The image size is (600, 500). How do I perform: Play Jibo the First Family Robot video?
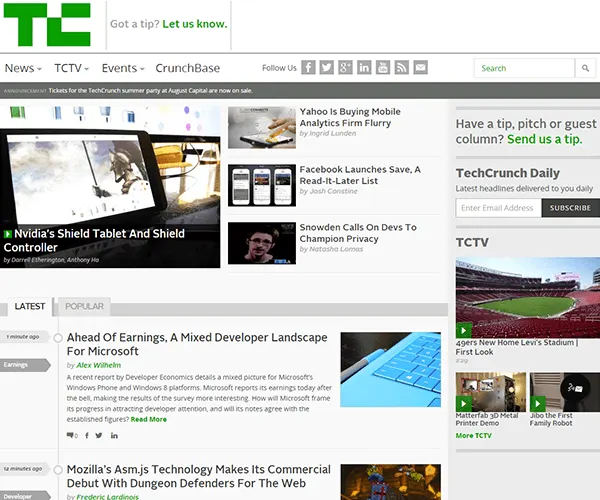538,404
